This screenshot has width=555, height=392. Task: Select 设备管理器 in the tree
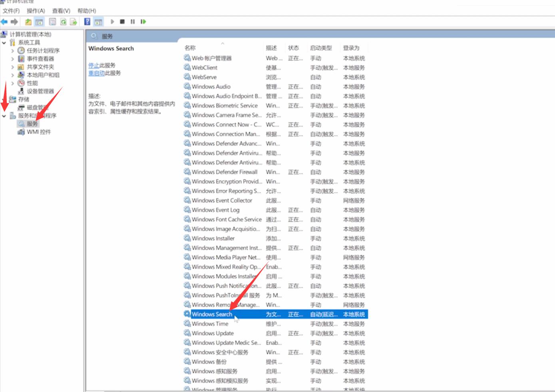coord(40,91)
